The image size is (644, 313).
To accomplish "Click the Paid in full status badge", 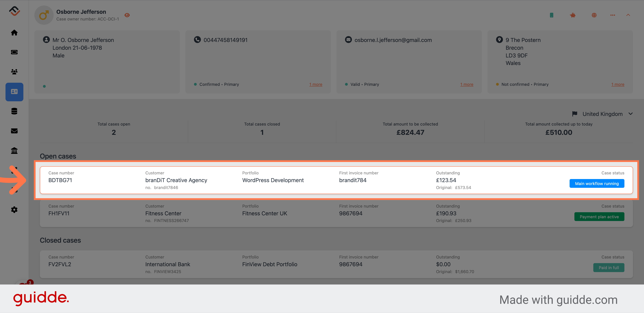I will (x=608, y=267).
